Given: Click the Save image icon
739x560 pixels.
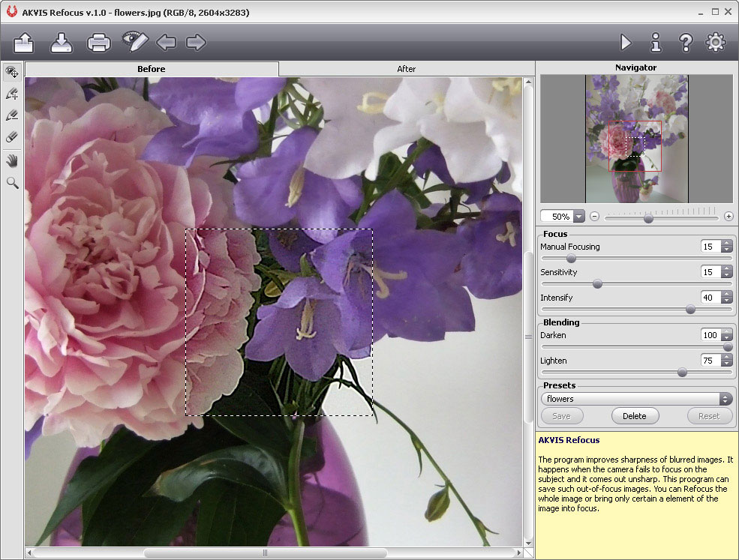Looking at the screenshot, I should coord(62,43).
